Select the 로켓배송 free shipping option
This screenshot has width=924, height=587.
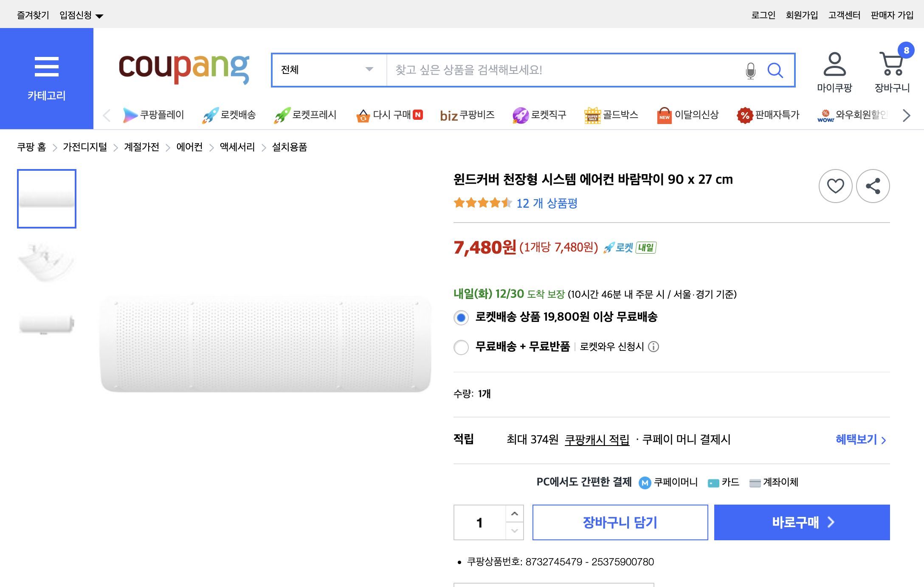point(460,317)
